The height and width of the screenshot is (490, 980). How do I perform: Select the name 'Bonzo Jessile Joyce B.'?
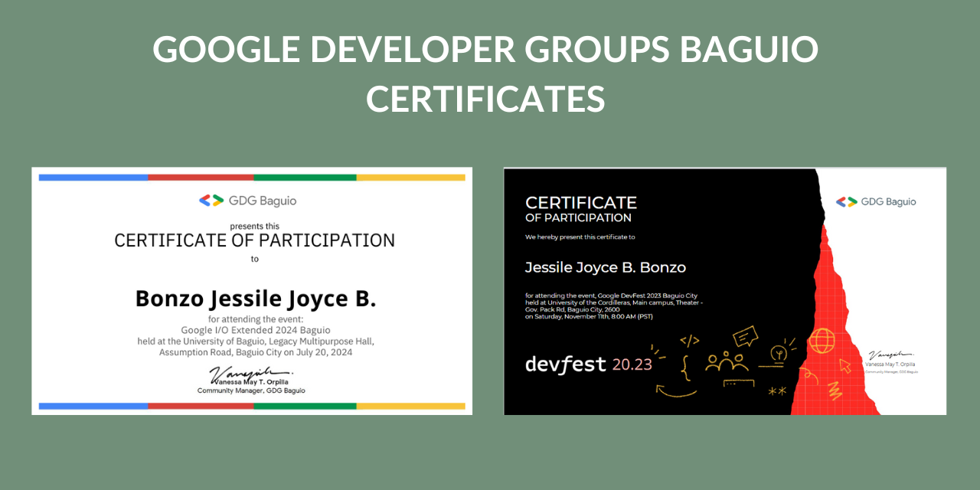[x=256, y=299]
